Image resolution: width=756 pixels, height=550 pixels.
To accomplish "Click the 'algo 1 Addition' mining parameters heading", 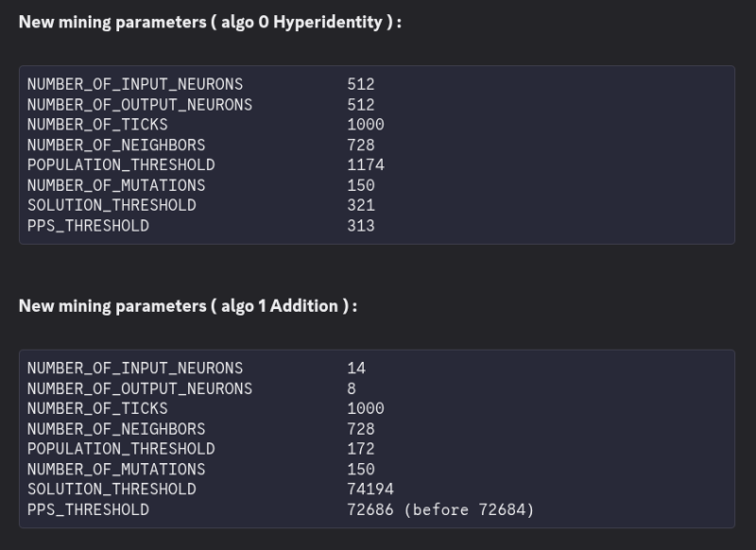I will pyautogui.click(x=188, y=306).
